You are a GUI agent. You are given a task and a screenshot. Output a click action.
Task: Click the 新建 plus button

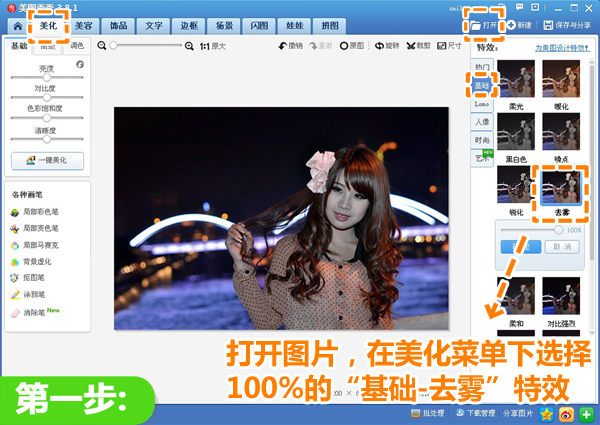click(520, 26)
